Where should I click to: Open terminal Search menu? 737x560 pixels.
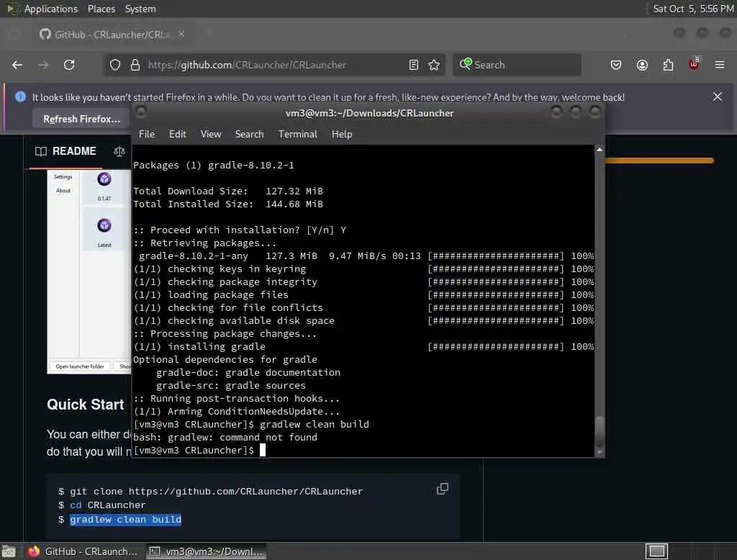250,134
